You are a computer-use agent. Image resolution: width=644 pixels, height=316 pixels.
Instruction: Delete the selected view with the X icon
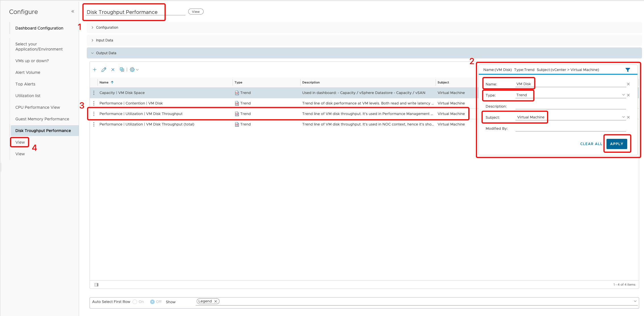(113, 69)
